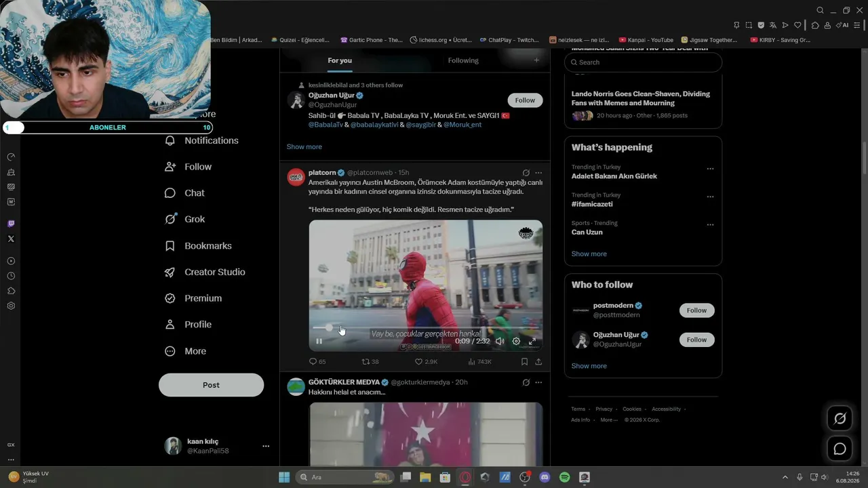This screenshot has width=868, height=488.
Task: Go to Profile in the X navigation
Action: click(x=189, y=325)
